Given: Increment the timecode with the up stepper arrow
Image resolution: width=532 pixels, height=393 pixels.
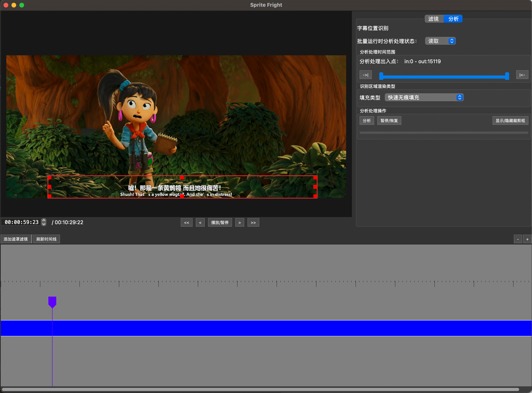Looking at the screenshot, I should (44, 220).
